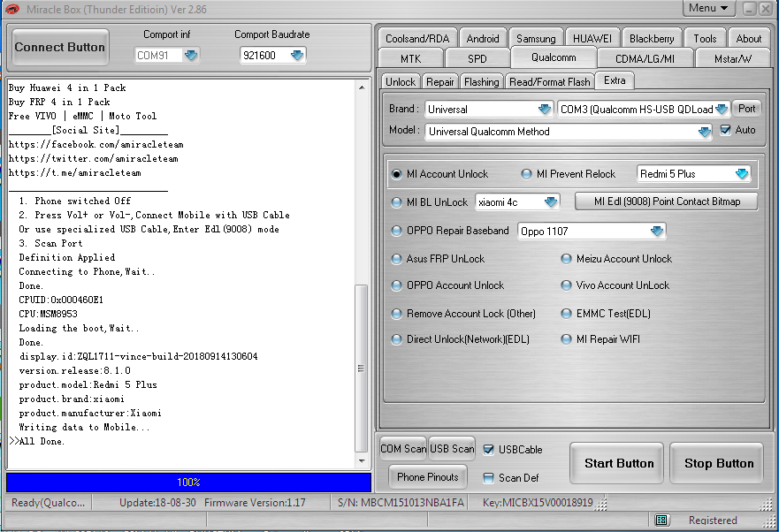Screen dimensions: 779x532
Task: Open the Oppo 1107 dropdown
Action: coord(657,231)
